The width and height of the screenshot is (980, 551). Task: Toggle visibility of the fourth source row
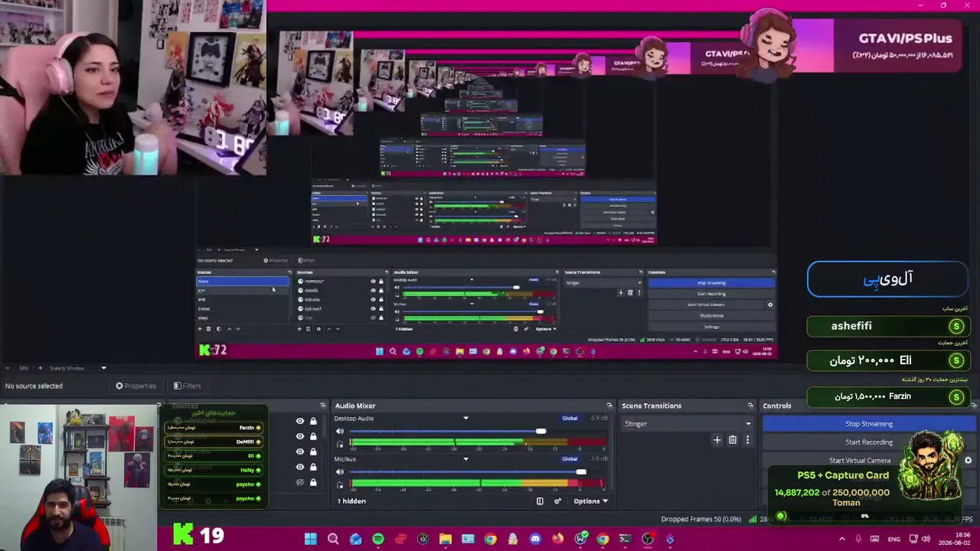[300, 467]
